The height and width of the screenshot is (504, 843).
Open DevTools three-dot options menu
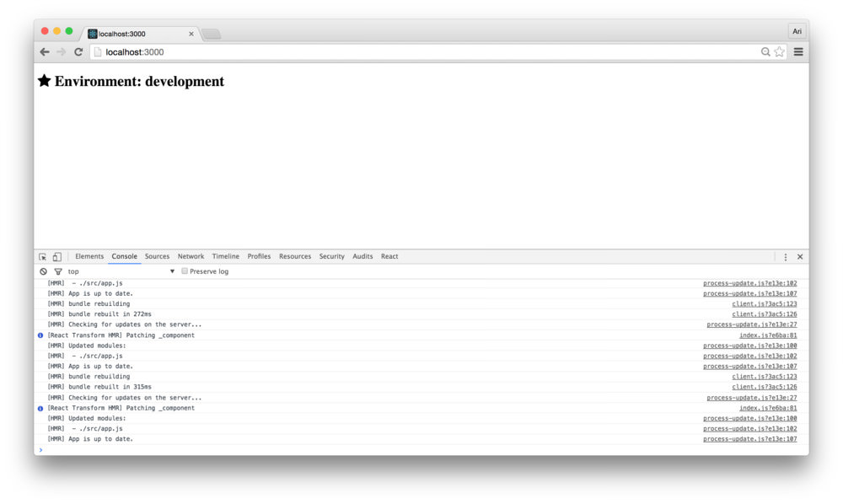click(786, 257)
